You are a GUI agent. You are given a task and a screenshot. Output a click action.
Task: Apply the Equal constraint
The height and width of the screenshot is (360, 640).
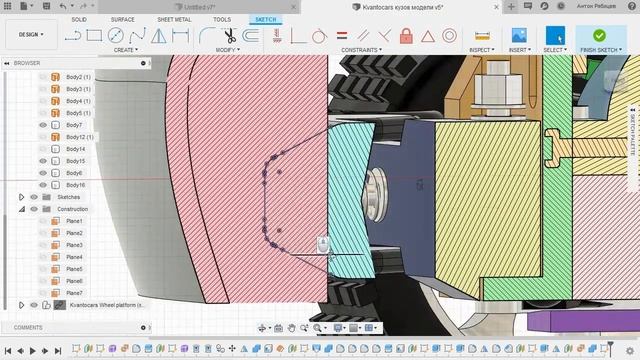[x=342, y=36]
